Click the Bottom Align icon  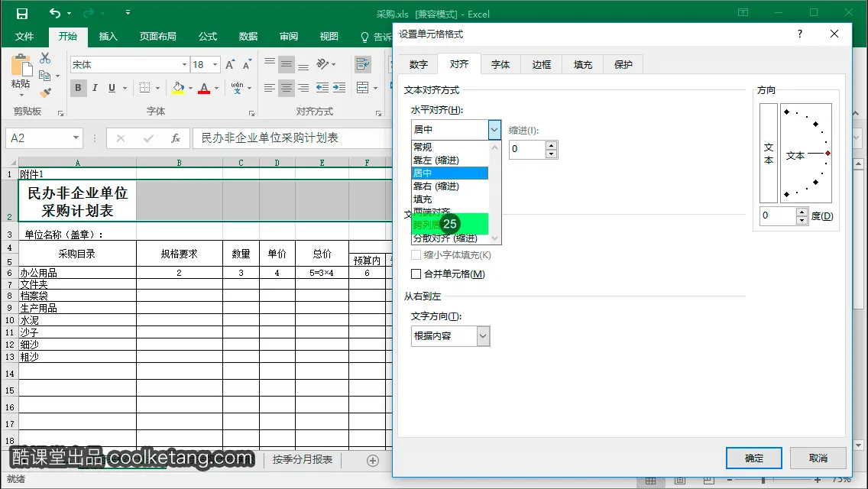click(x=303, y=65)
